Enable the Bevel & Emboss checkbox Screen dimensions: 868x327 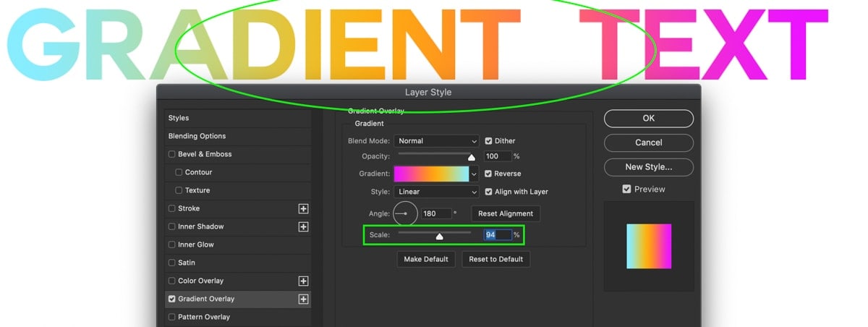coord(171,154)
